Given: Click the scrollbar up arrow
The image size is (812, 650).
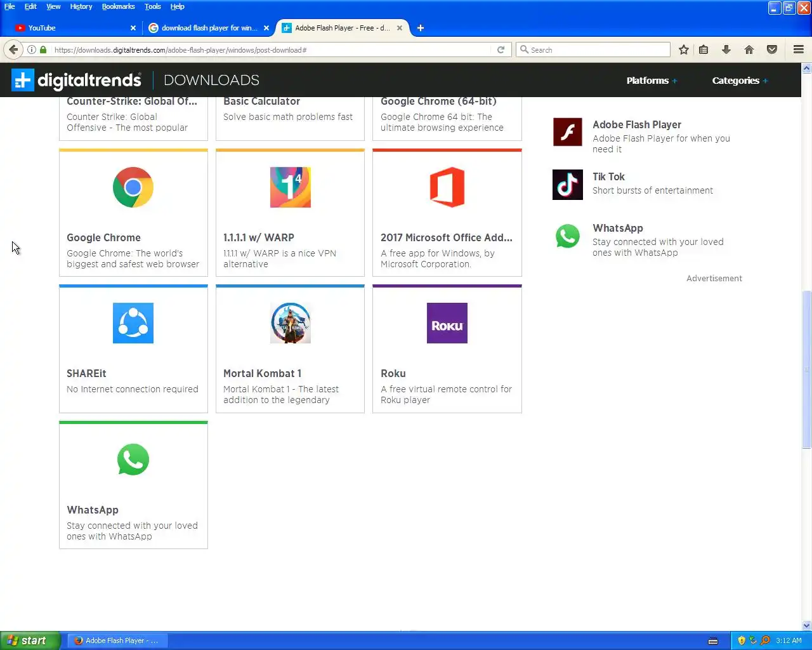Looking at the screenshot, I should pos(806,68).
